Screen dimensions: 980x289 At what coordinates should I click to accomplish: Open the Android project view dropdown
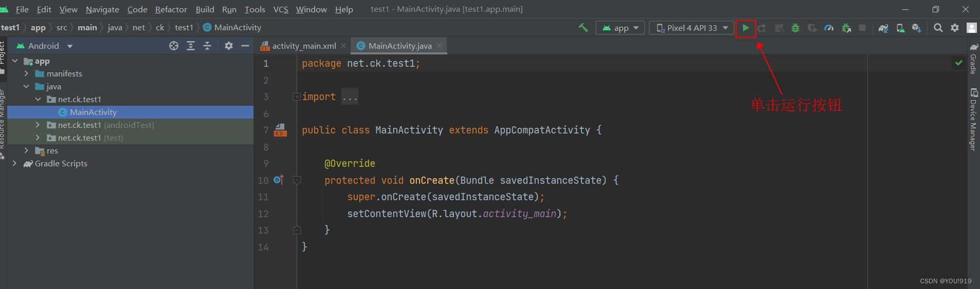45,46
